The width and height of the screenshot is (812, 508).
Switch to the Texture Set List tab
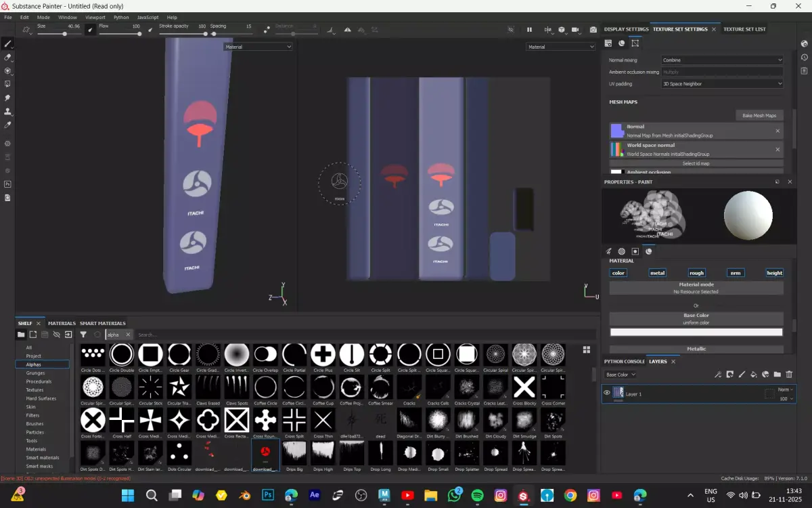tap(744, 29)
